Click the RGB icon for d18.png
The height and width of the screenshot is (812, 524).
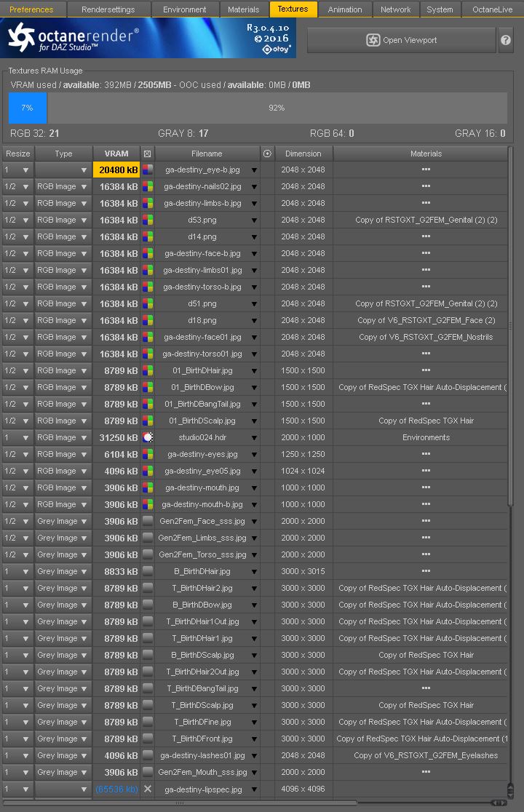tap(148, 321)
